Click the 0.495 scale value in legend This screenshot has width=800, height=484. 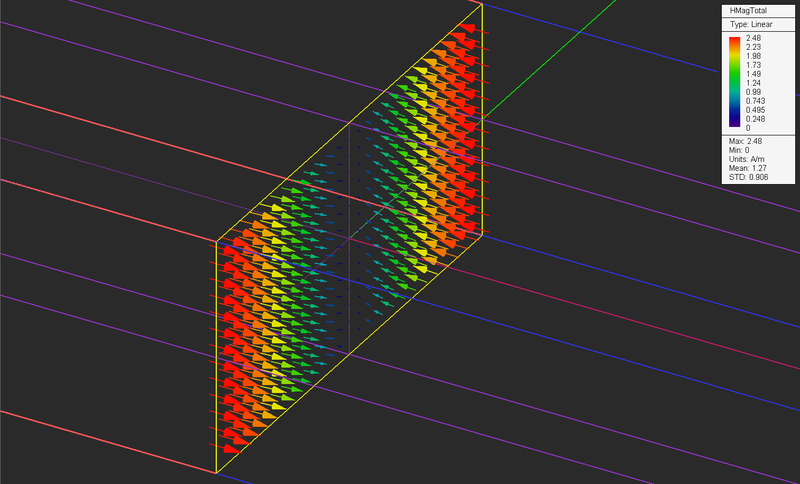(x=755, y=110)
